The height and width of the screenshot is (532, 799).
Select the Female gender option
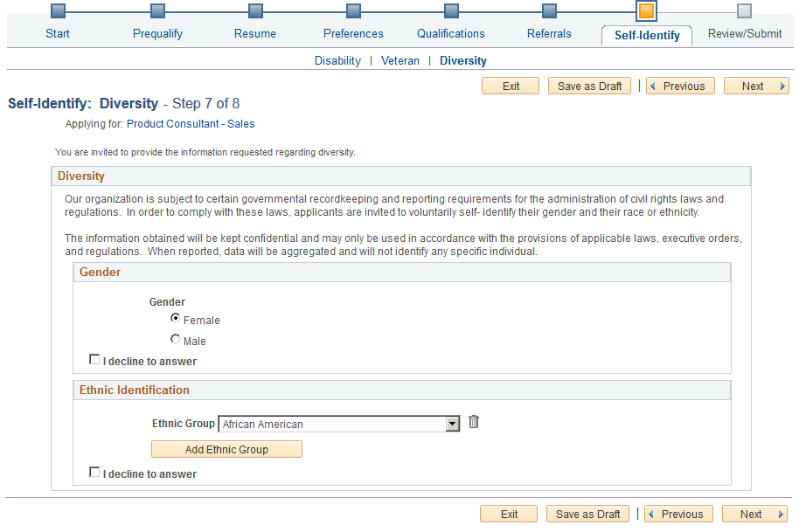tap(175, 318)
